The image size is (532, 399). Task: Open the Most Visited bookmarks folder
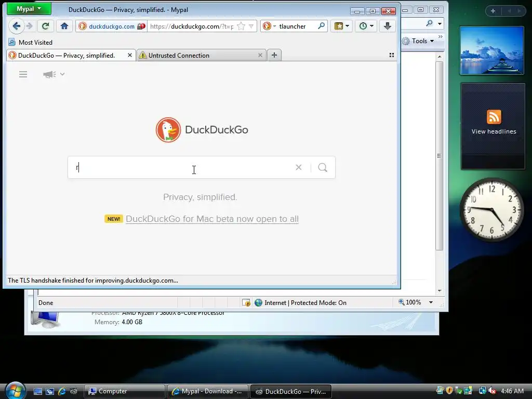pos(31,43)
